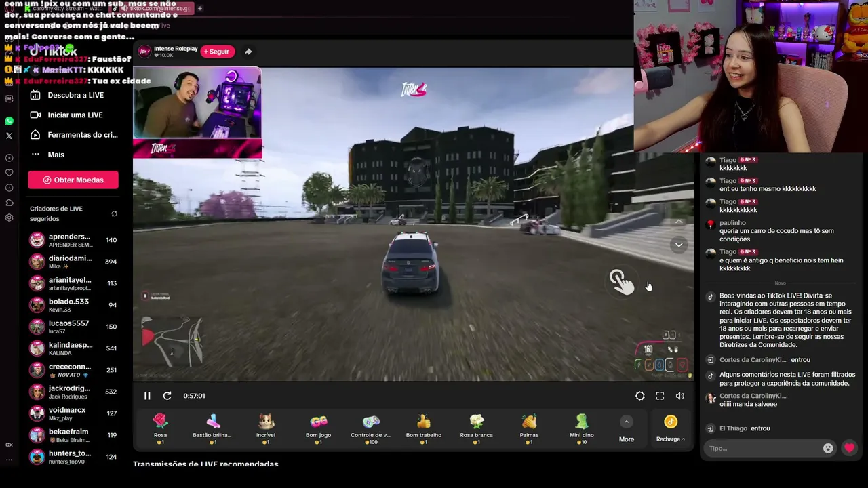The width and height of the screenshot is (868, 488).
Task: Open X (Twitter) in the browser sidebar
Action: (x=9, y=136)
